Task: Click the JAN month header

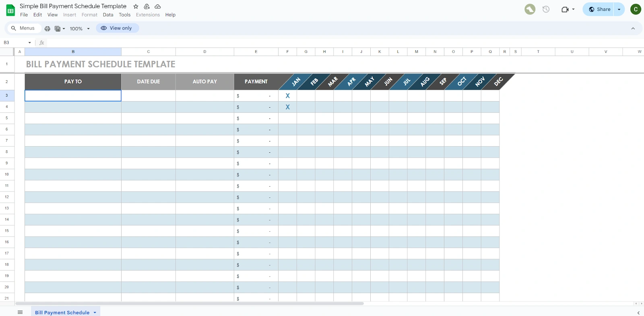Action: tap(296, 82)
